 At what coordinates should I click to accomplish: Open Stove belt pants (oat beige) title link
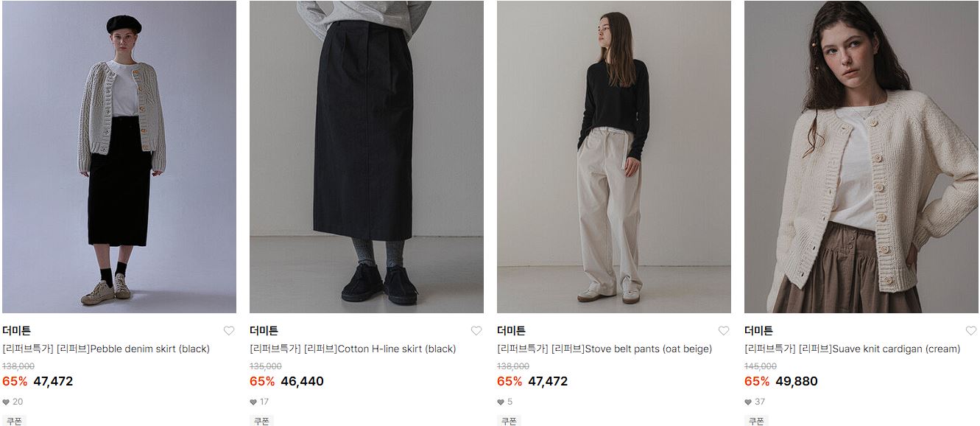coord(604,349)
